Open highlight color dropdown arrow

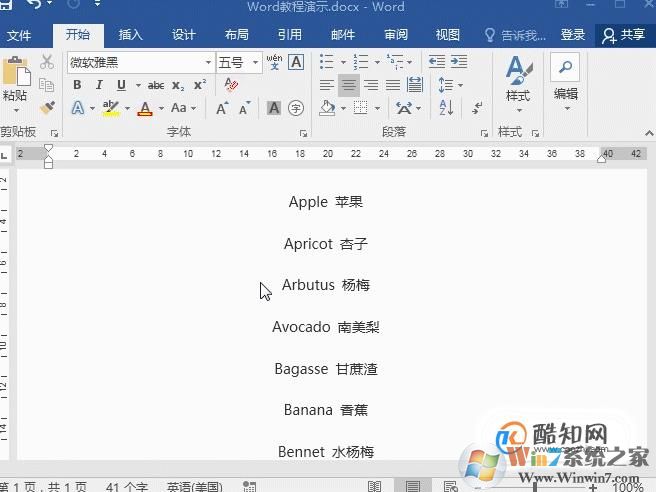click(x=127, y=109)
